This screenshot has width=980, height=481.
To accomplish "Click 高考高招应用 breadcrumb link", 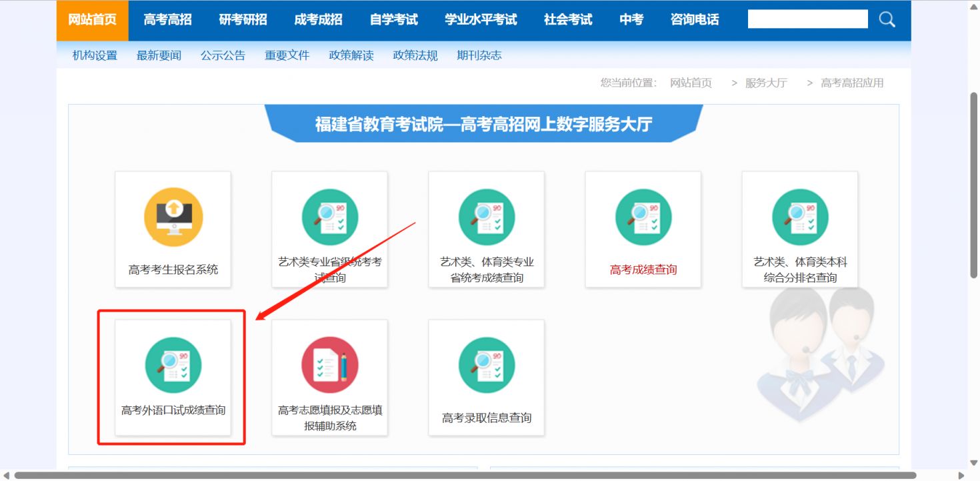I will tap(852, 83).
